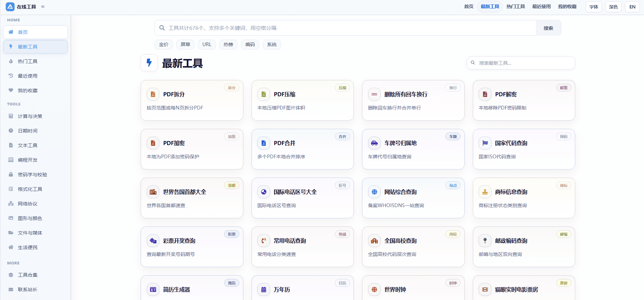Open the 文件与媒体 category
644x300 pixels.
point(35,233)
